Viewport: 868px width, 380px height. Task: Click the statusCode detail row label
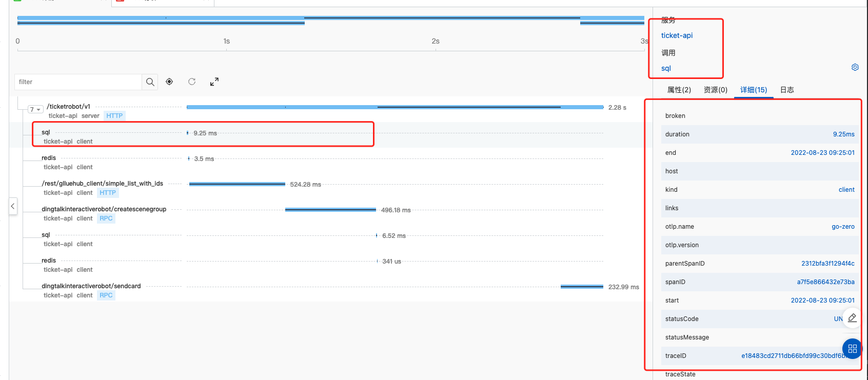pyautogui.click(x=682, y=319)
